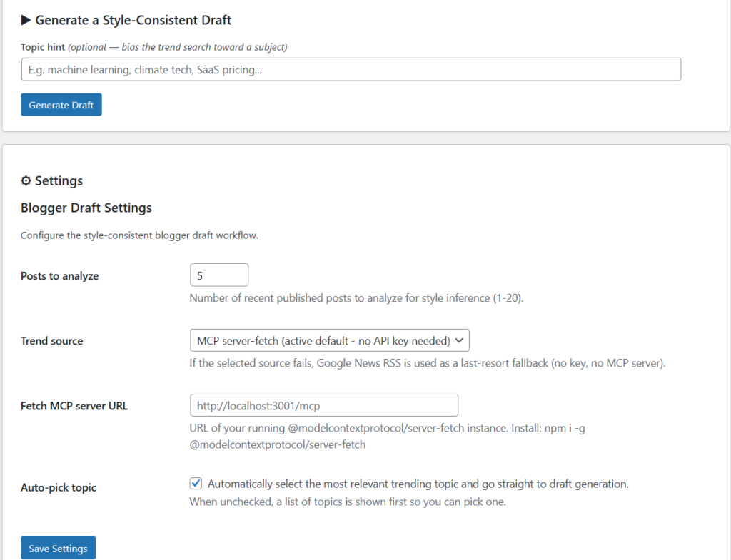Expand the MCP server-fetch source selector
Image resolution: width=731 pixels, height=560 pixels.
tap(329, 340)
